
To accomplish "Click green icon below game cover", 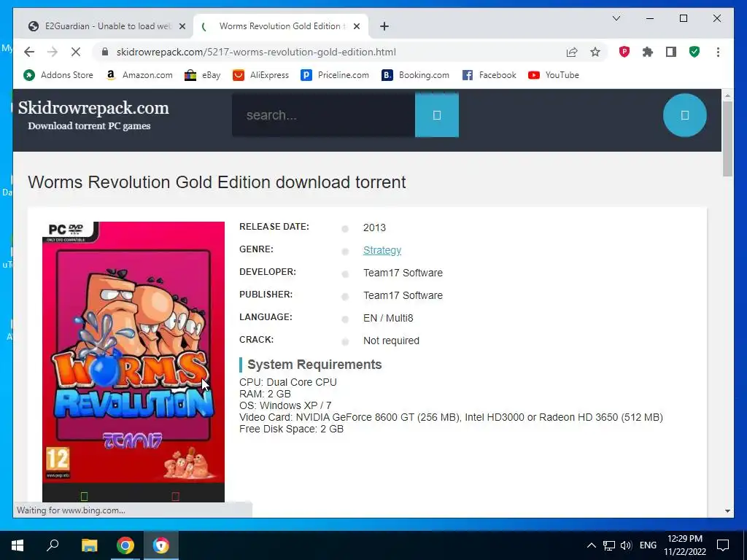I will coord(85,496).
